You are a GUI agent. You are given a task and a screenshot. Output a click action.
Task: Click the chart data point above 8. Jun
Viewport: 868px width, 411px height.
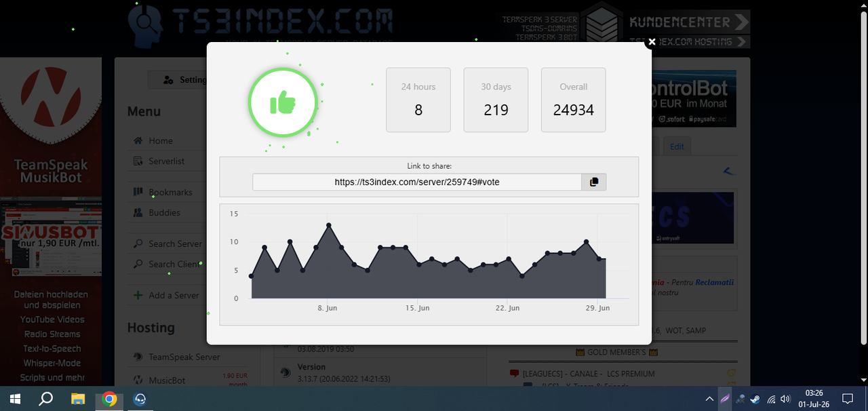tap(329, 225)
